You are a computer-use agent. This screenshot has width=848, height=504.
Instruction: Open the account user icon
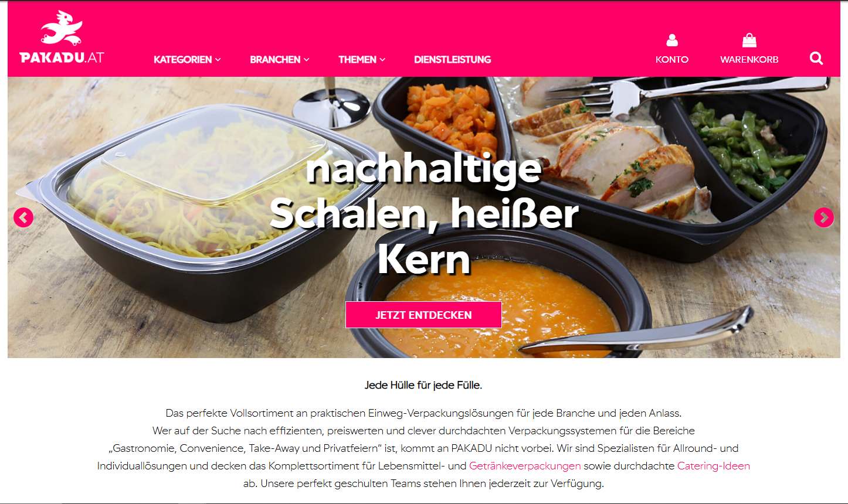tap(672, 40)
